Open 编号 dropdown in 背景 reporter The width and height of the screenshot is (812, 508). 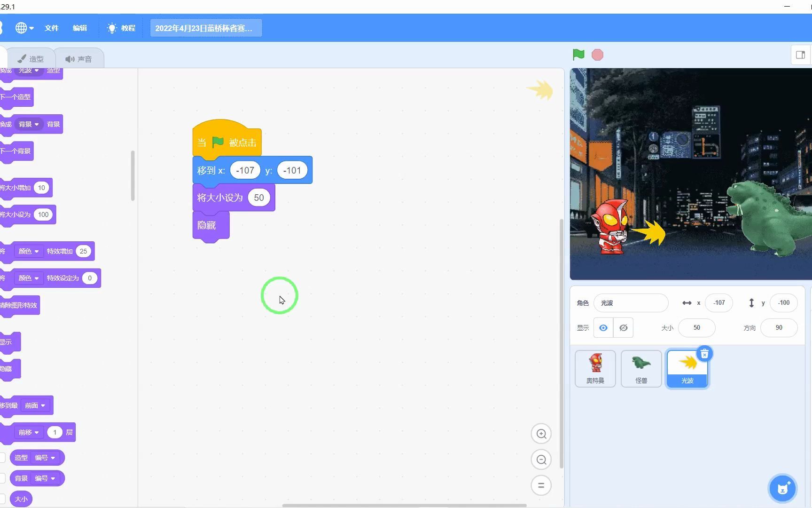coord(45,478)
